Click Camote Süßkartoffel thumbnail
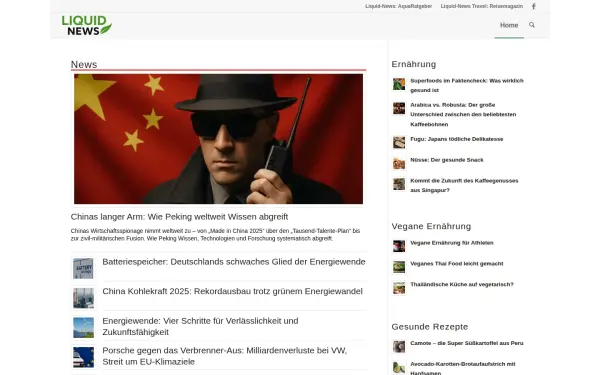The image size is (600, 375). pos(399,347)
